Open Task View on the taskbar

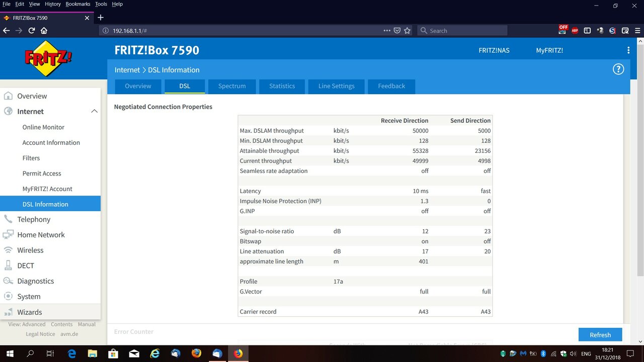(x=50, y=353)
